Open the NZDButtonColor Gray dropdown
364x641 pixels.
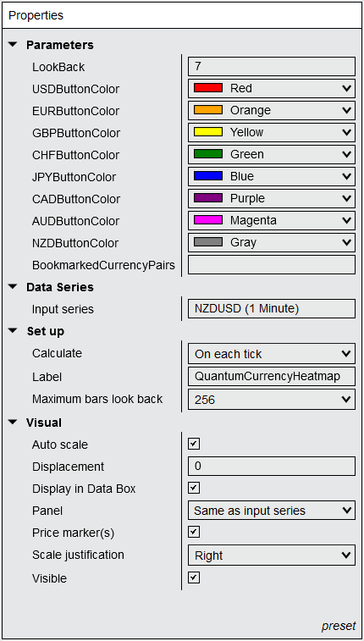pos(272,242)
